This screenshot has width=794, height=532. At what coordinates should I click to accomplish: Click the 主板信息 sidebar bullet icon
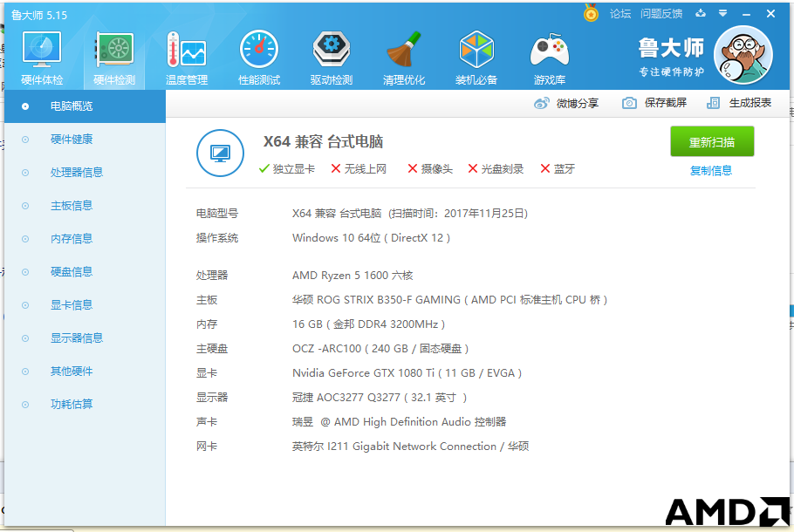[25, 206]
